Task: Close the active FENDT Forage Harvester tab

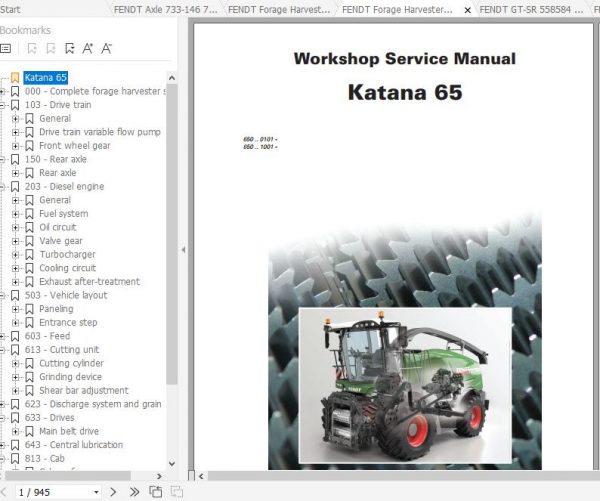Action: tap(467, 10)
